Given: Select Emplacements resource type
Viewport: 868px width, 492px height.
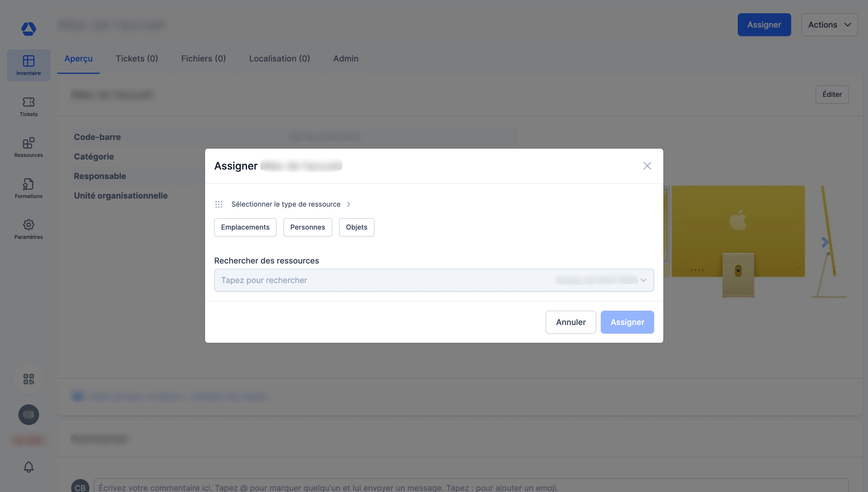Looking at the screenshot, I should coord(245,227).
